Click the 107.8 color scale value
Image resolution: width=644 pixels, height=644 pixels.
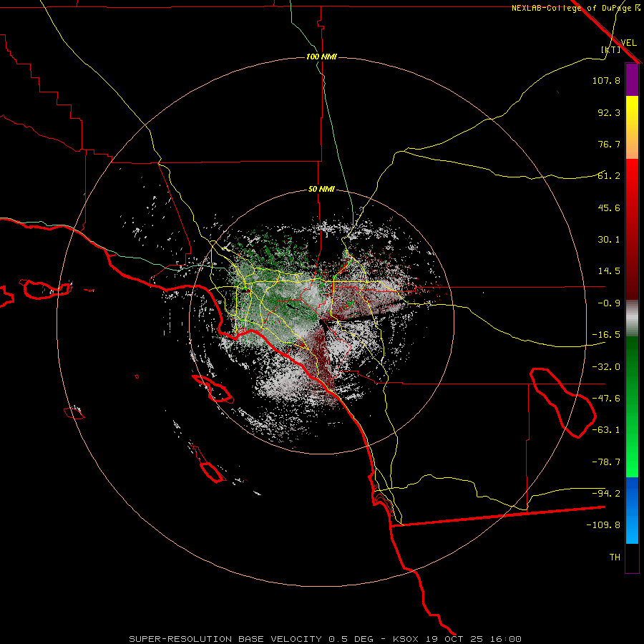606,80
